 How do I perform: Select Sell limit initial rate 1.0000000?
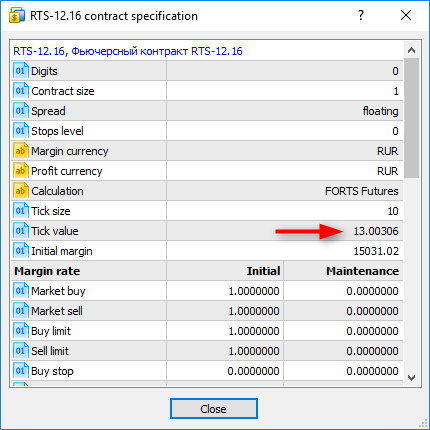[x=254, y=351]
